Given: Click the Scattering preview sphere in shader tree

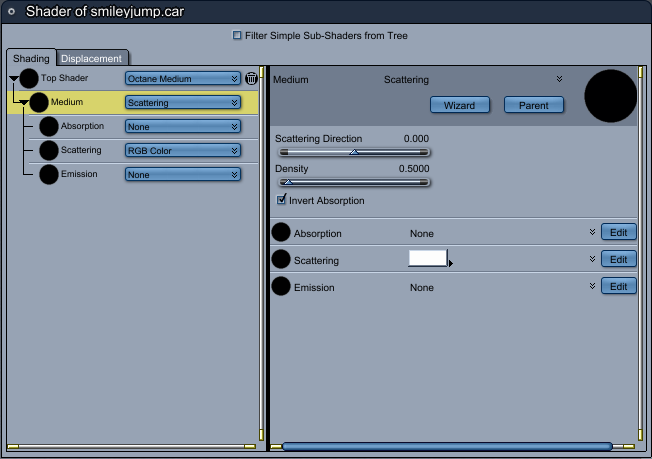Looking at the screenshot, I should click(49, 151).
